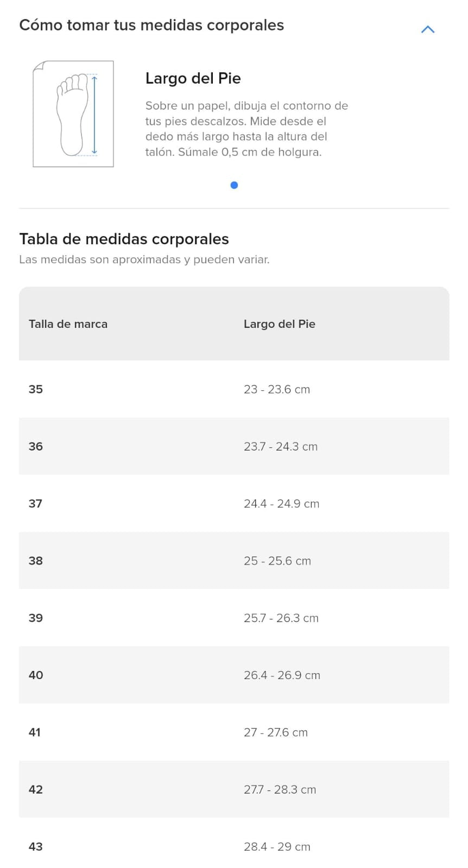
Task: Click the foot measuring instructions paragraph
Action: tap(246, 129)
